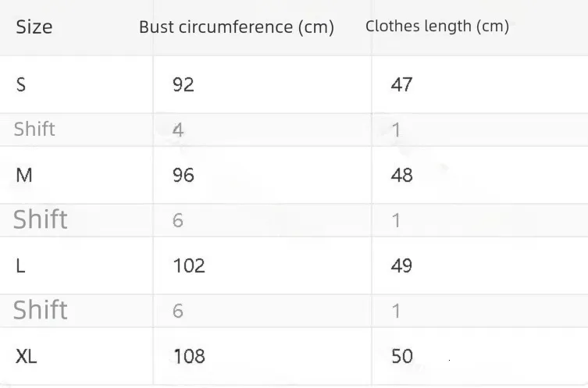The image size is (588, 388).
Task: Click the Clothes length (cm) header
Action: [437, 27]
